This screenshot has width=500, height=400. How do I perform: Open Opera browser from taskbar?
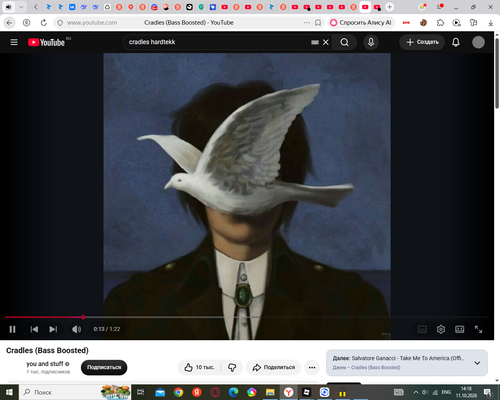click(x=215, y=392)
